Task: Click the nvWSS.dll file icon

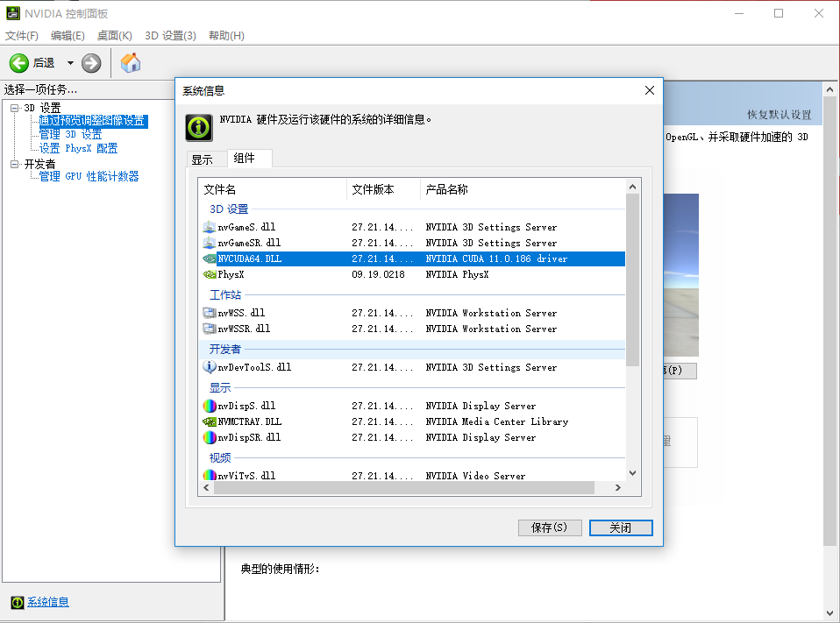Action: tap(209, 313)
